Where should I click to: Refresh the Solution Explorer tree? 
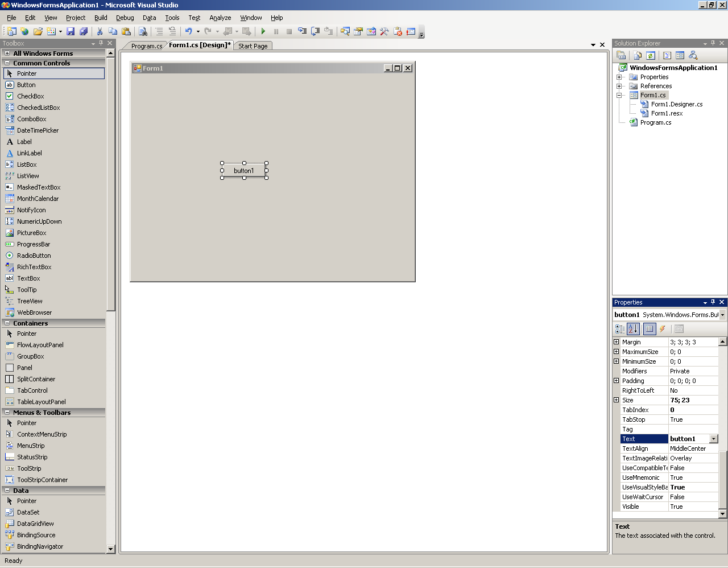click(651, 55)
